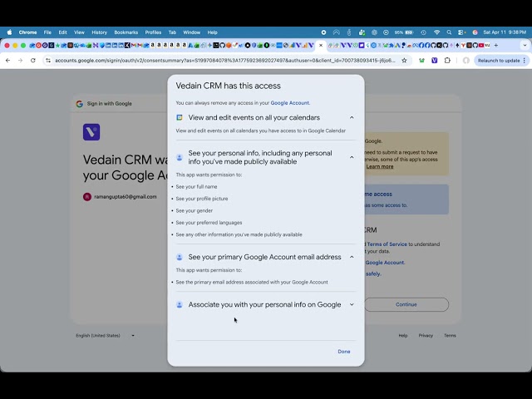Click person icon beside primary email permission
The width and height of the screenshot is (532, 399).
click(x=180, y=257)
